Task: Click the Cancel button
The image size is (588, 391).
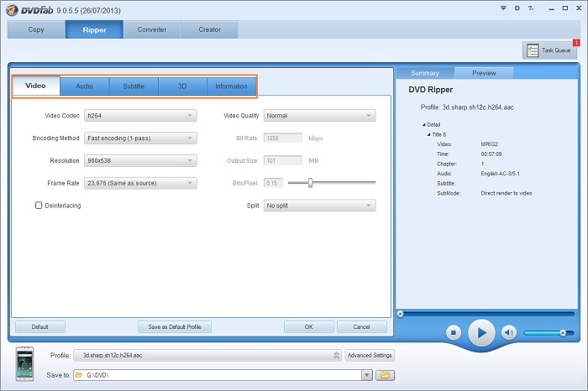Action: coord(361,327)
